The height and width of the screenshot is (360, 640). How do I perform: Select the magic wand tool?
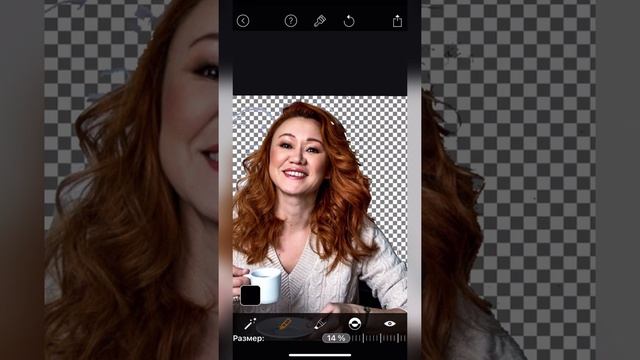coord(250,324)
